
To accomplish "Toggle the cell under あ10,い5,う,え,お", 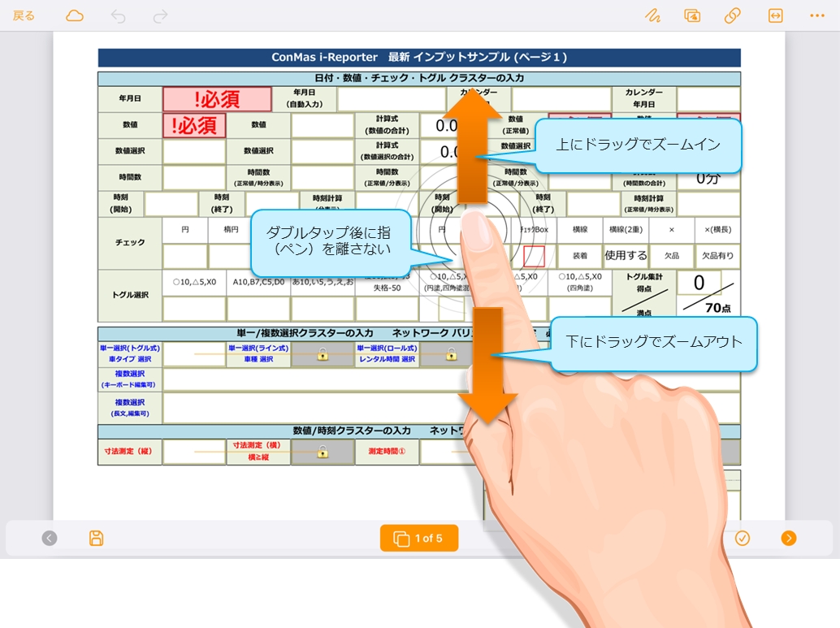I will tap(323, 309).
